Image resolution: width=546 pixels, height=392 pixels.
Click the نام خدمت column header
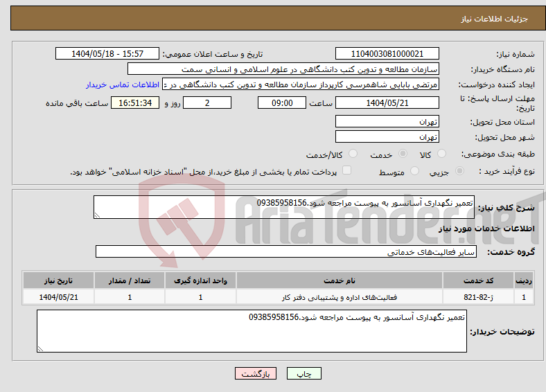click(x=339, y=280)
